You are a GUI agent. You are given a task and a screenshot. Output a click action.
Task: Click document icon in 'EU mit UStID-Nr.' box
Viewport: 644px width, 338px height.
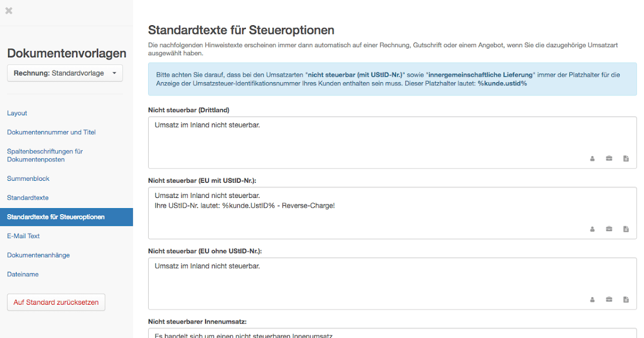coord(626,229)
